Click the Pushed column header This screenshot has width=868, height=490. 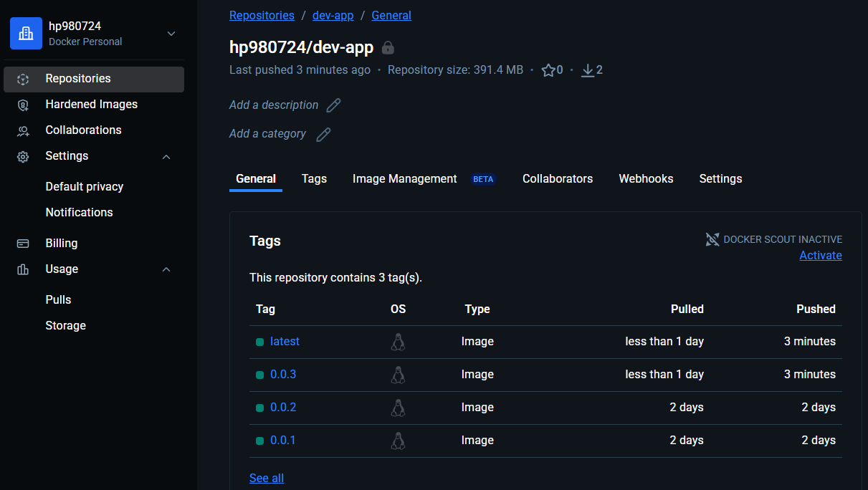pos(816,309)
